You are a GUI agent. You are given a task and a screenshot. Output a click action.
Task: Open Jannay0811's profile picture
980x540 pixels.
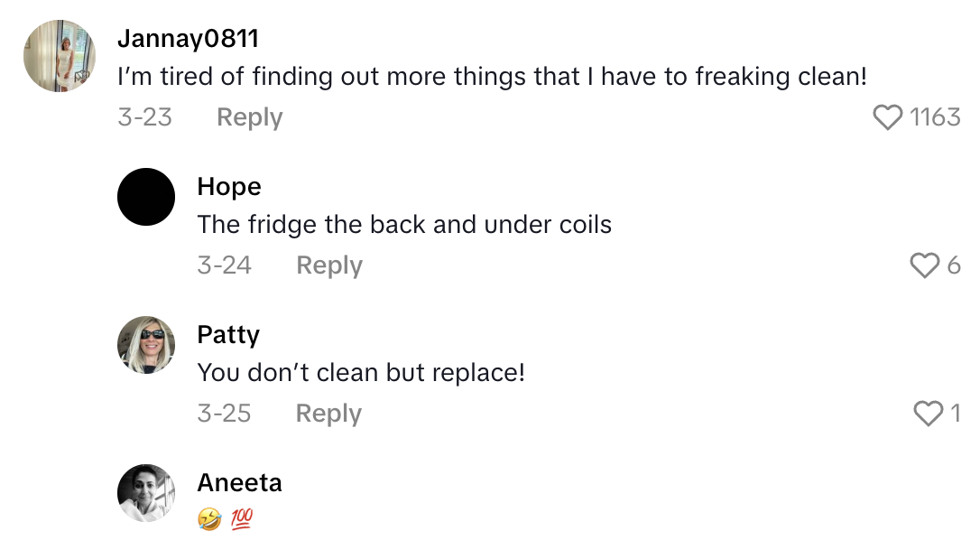click(x=60, y=56)
